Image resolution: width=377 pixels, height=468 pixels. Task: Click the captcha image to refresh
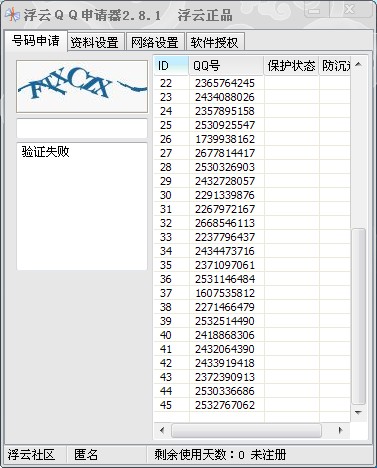point(82,86)
